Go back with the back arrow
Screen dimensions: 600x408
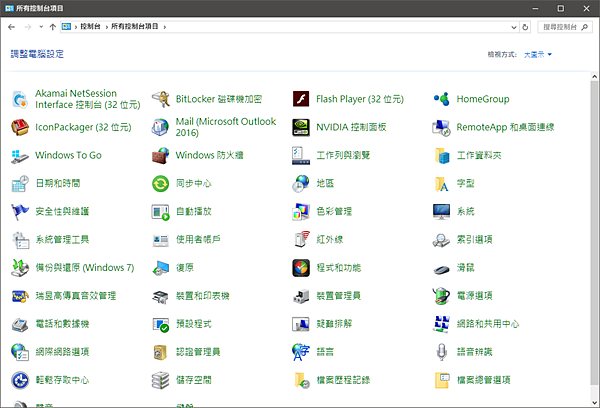tap(11, 27)
